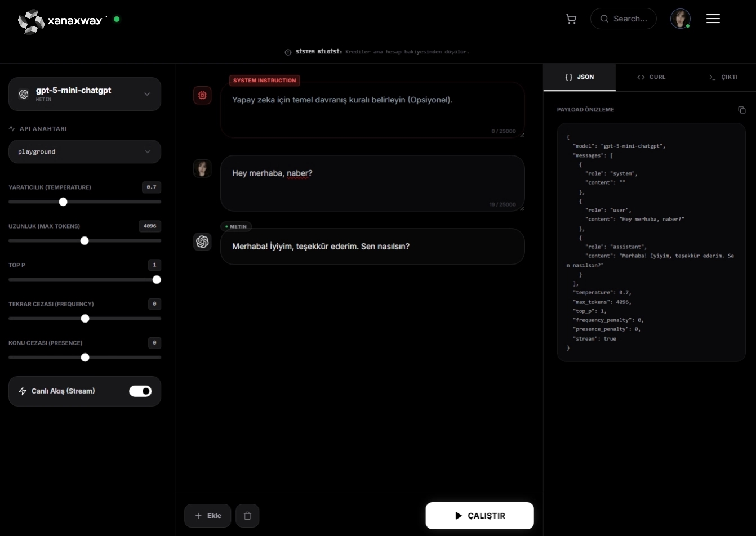The image size is (756, 536).
Task: Click the Top P slider handle
Action: (x=157, y=280)
